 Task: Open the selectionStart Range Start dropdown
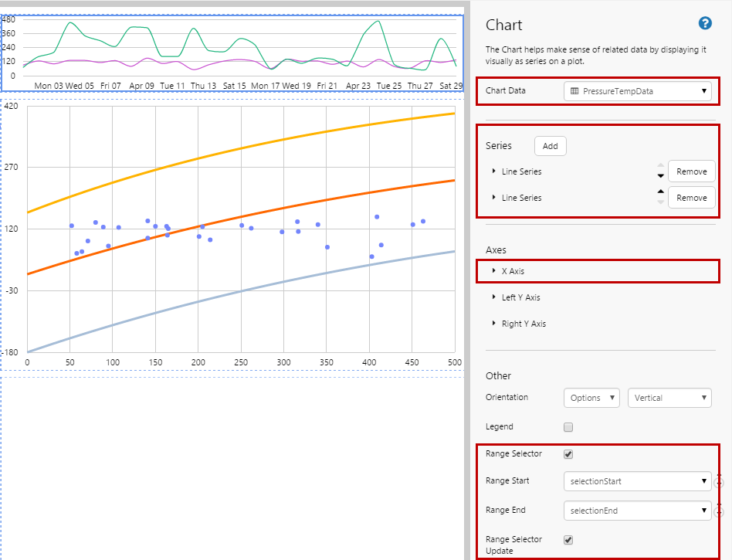point(637,481)
